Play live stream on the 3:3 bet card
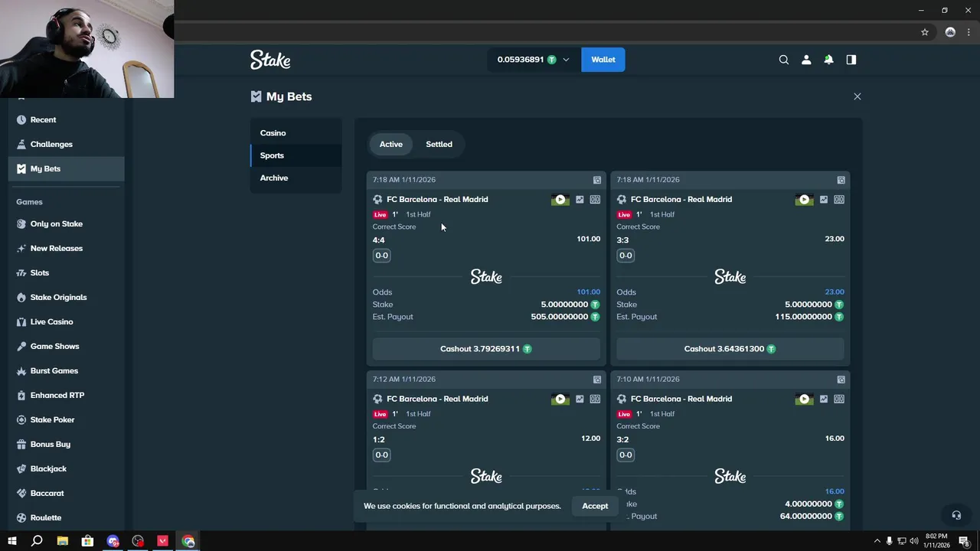The width and height of the screenshot is (980, 551). point(804,200)
